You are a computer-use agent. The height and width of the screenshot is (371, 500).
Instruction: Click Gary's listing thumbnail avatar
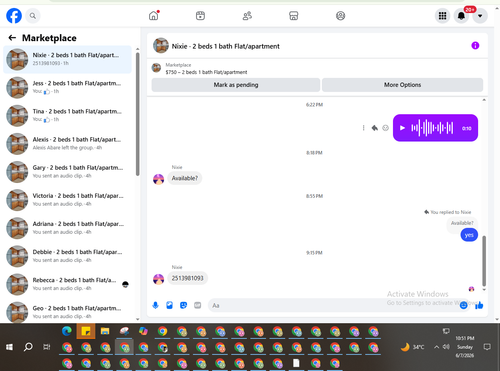(17, 172)
